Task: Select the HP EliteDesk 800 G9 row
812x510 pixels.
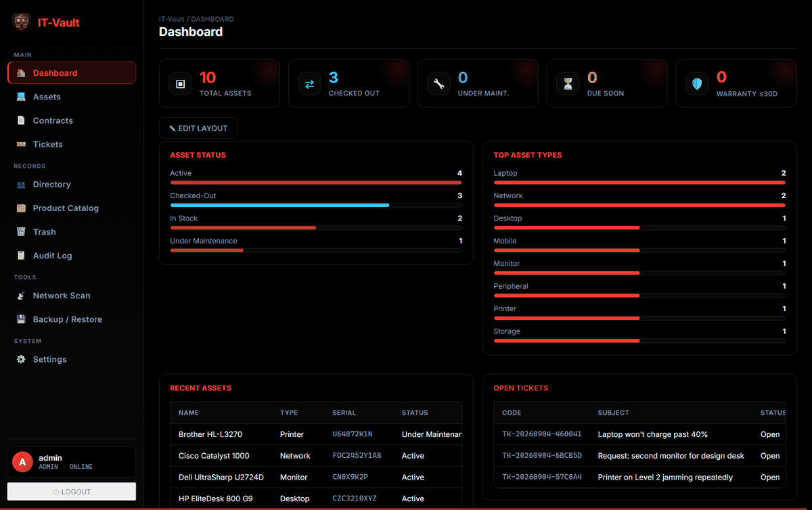Action: [x=316, y=499]
